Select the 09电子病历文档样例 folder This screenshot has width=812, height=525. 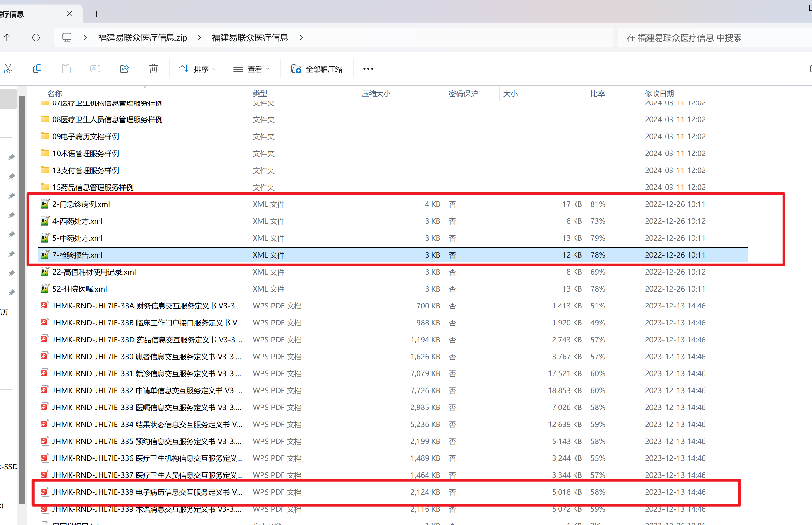click(x=85, y=136)
